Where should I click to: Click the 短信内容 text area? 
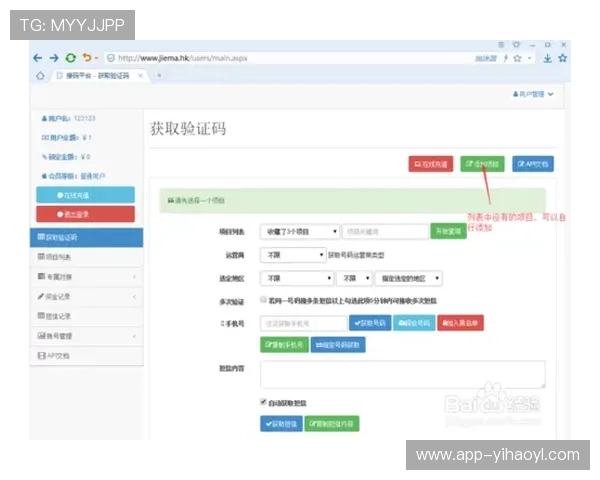(403, 374)
